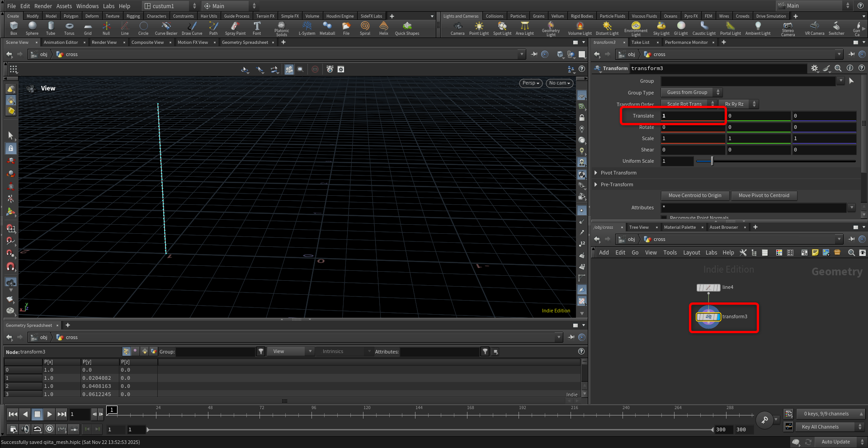The height and width of the screenshot is (448, 868).
Task: Adjust the Uniform Scale slider
Action: pos(712,161)
